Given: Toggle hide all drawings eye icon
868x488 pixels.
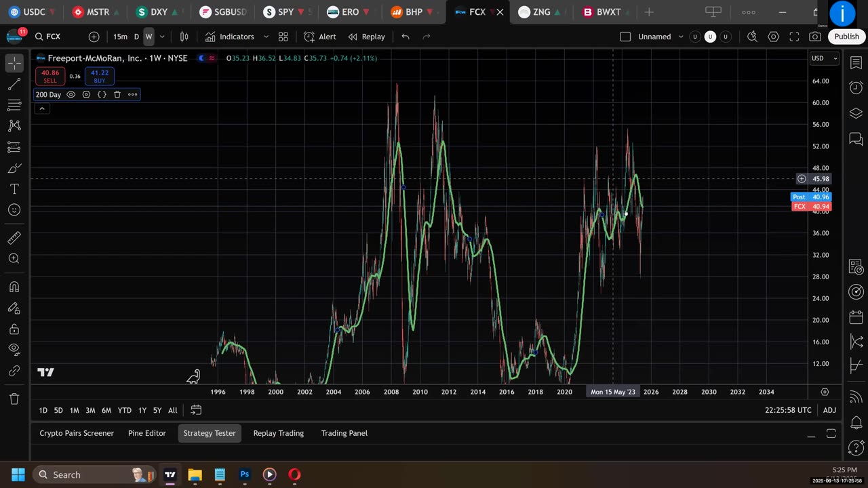Looking at the screenshot, I should coord(14,350).
